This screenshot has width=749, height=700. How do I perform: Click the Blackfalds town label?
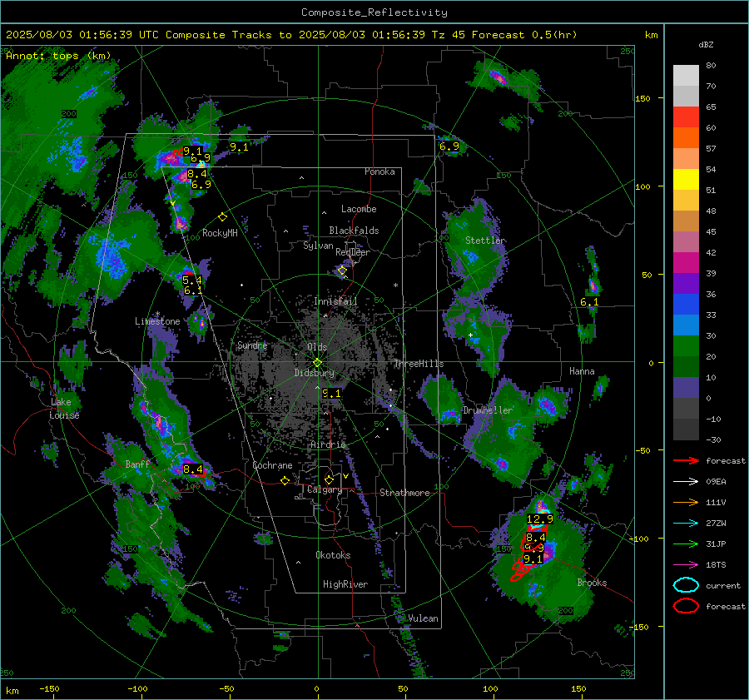tap(354, 231)
